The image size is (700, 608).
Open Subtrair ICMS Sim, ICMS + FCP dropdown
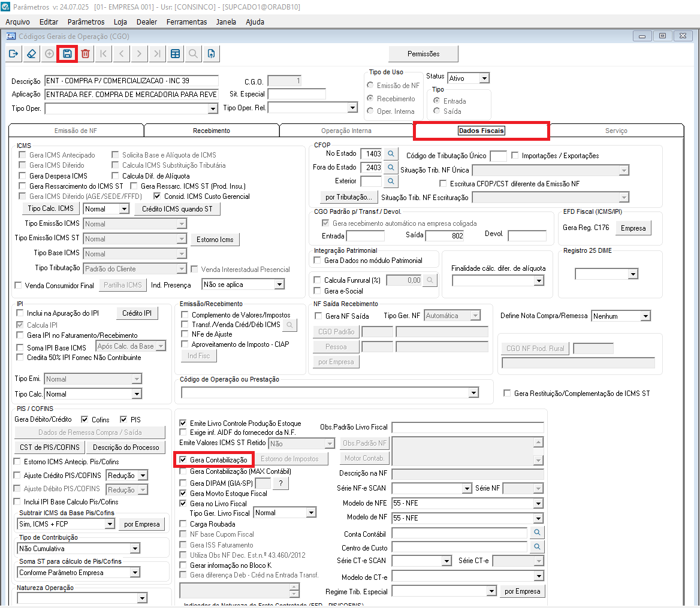coord(110,524)
